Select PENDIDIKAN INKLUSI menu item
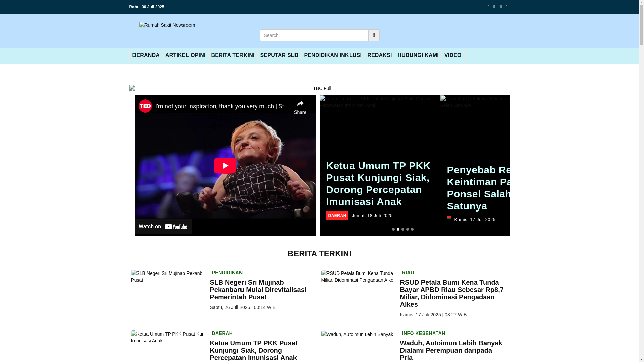 coord(333,55)
